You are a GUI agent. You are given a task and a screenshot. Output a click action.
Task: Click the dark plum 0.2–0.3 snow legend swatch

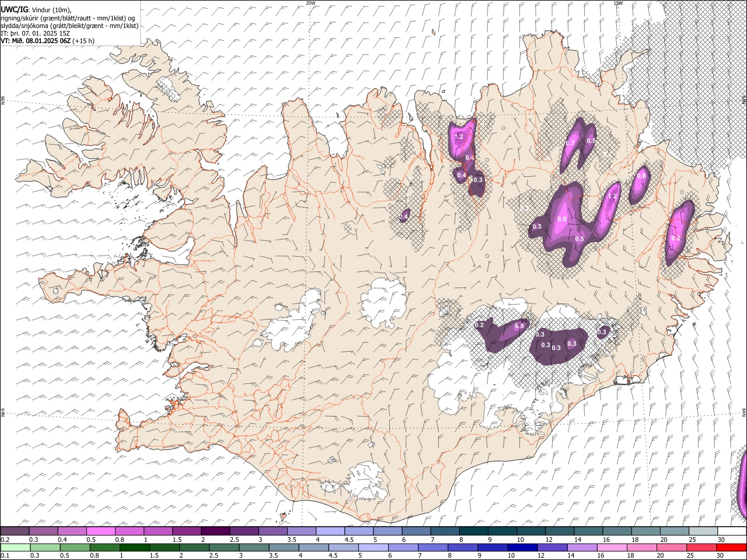(15, 531)
